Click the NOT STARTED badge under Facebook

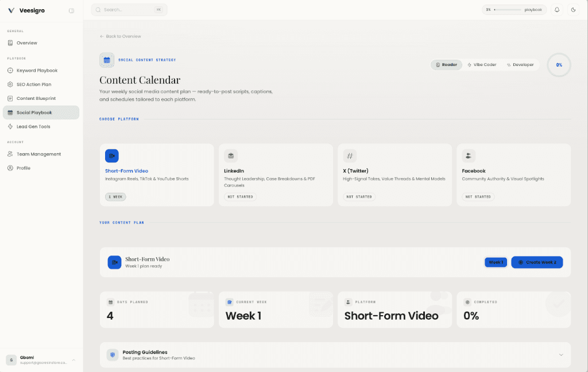(478, 197)
